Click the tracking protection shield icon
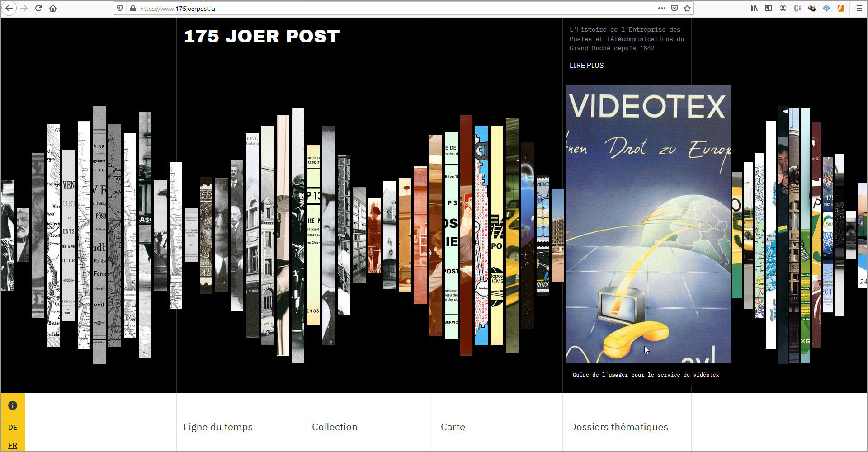868x452 pixels. [120, 8]
